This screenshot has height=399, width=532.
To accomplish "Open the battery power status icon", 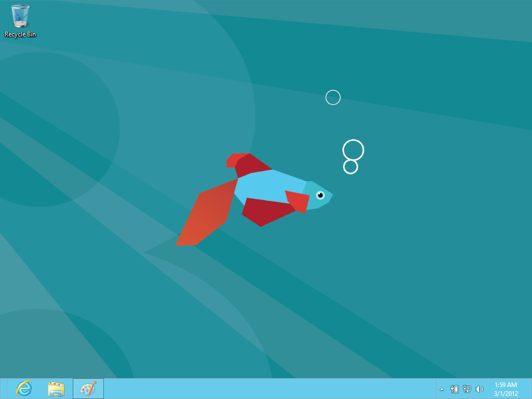I will pyautogui.click(x=455, y=389).
